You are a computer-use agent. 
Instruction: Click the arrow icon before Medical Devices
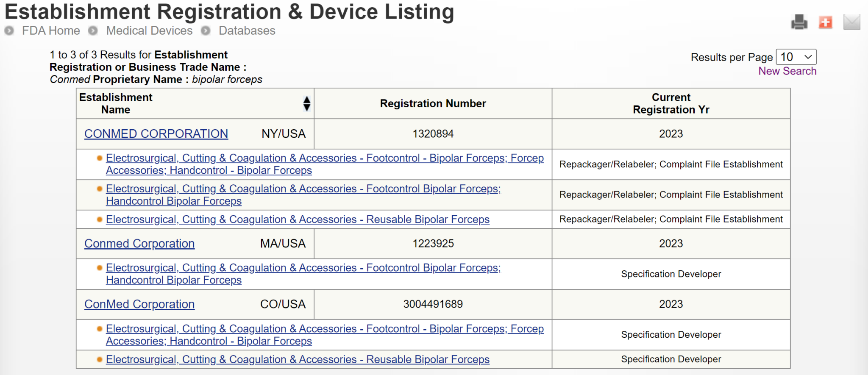pos(92,31)
